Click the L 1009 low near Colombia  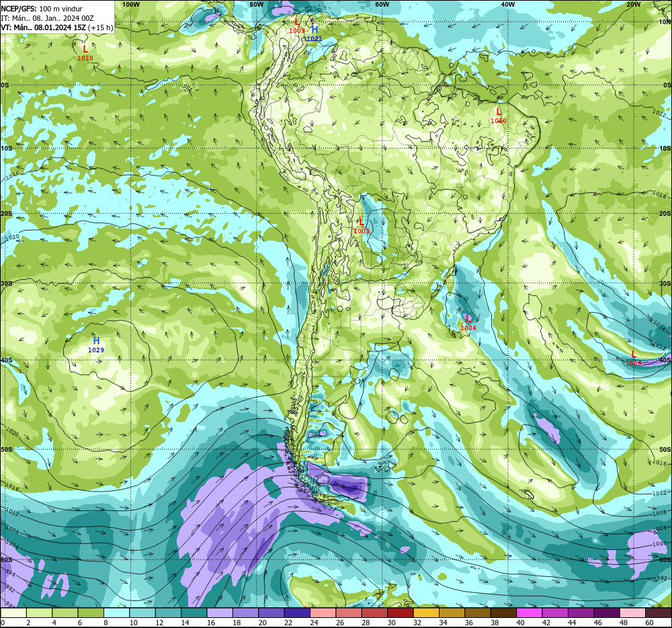point(296,26)
